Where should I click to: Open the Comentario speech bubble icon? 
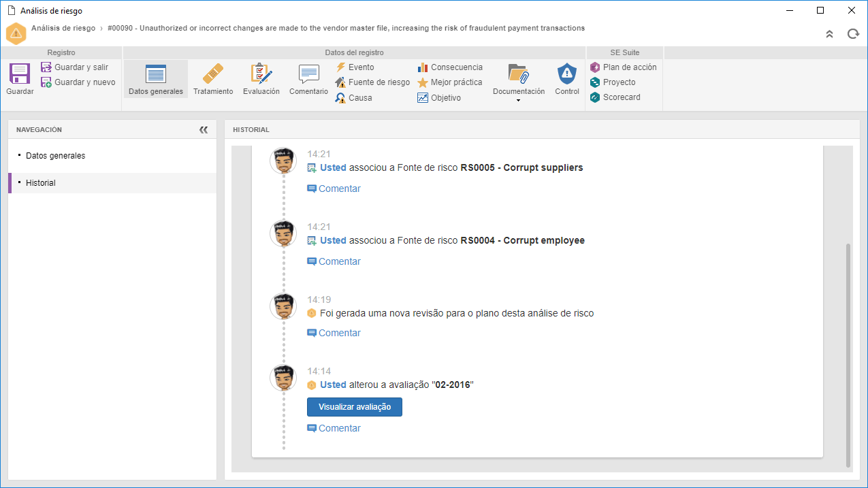pyautogui.click(x=308, y=74)
